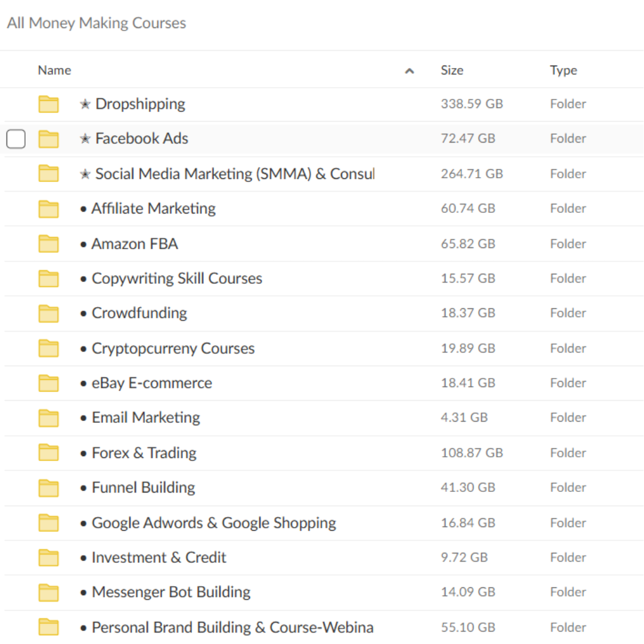The image size is (644, 644).
Task: Click the Crowdfunding folder icon
Action: click(x=48, y=312)
